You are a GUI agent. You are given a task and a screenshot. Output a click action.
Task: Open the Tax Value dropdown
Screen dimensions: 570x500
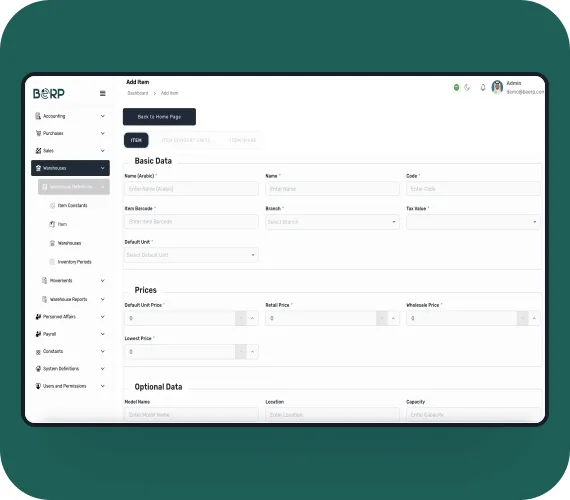[473, 222]
